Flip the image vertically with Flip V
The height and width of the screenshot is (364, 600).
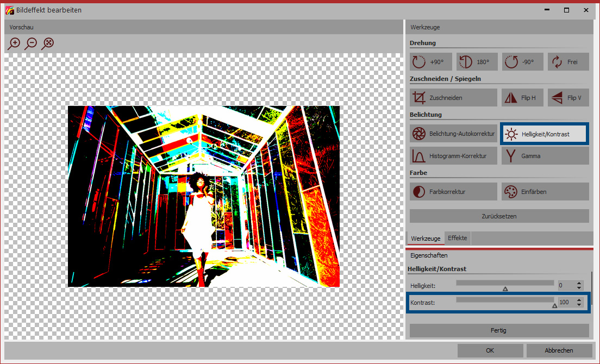click(x=568, y=98)
